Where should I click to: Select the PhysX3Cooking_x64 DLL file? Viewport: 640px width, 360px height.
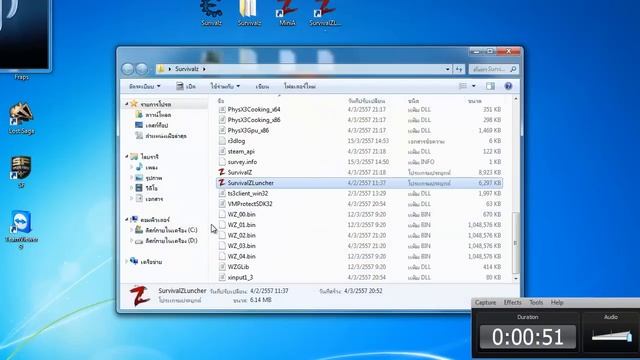tap(359, 109)
